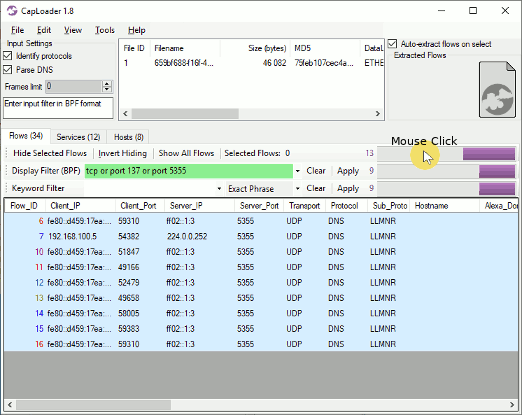This screenshot has height=415, width=522.
Task: Decrease Frames limit with down stepper arrow
Action: (107, 89)
